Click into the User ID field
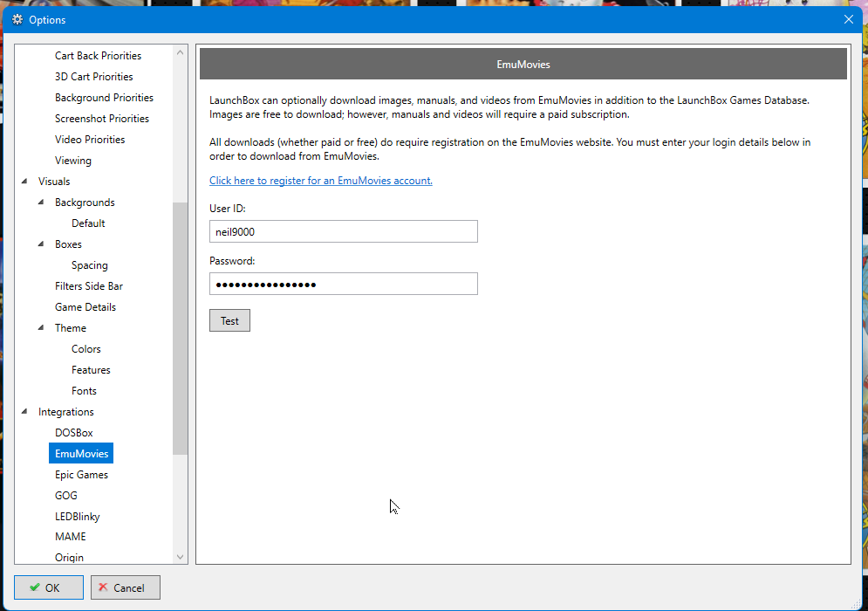 click(x=343, y=231)
